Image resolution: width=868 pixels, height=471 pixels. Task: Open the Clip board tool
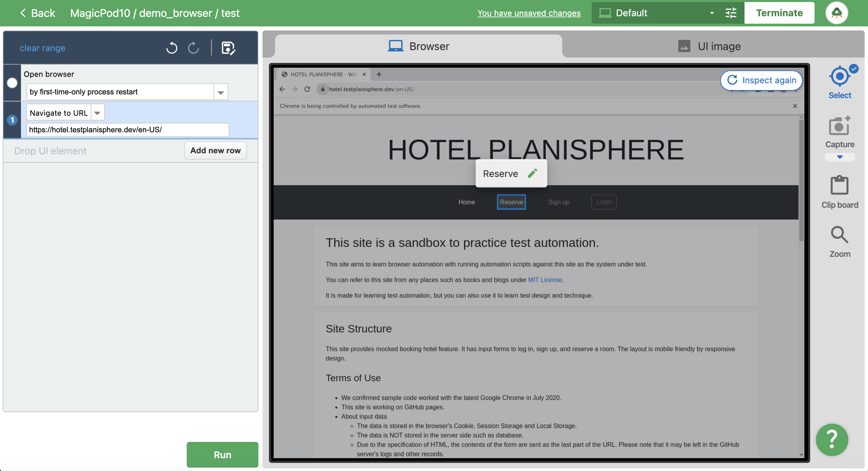pyautogui.click(x=840, y=192)
